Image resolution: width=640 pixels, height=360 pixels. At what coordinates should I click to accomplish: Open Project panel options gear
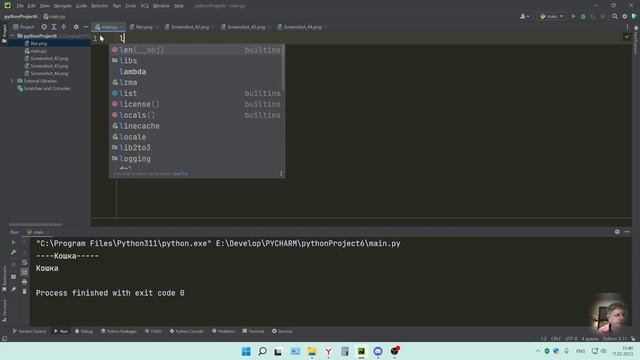click(x=76, y=27)
